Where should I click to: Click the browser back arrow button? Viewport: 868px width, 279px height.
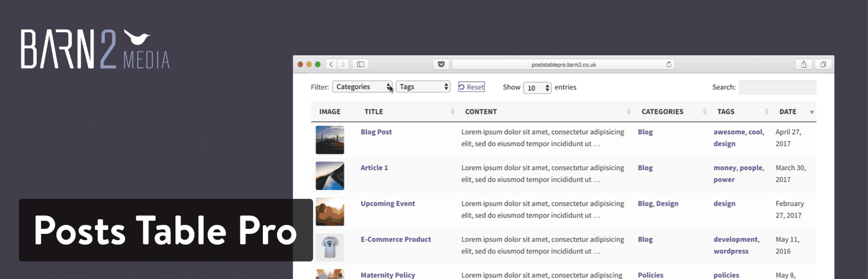(332, 65)
